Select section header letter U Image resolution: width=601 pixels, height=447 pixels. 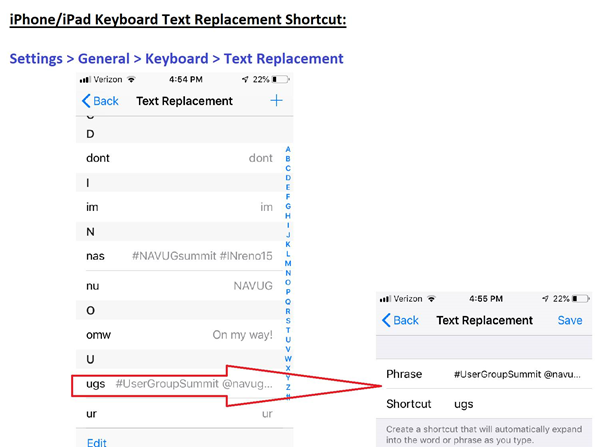click(x=90, y=359)
